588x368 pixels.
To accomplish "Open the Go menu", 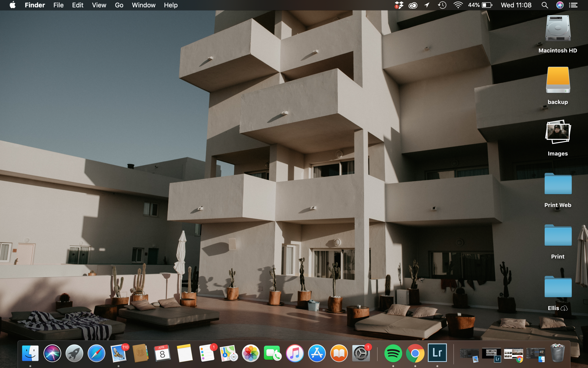I will (x=119, y=5).
